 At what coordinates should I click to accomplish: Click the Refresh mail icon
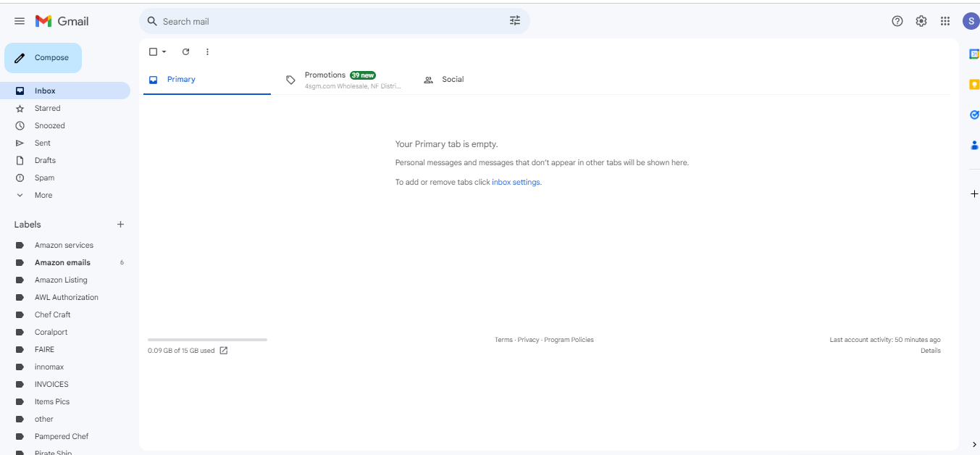click(x=185, y=51)
